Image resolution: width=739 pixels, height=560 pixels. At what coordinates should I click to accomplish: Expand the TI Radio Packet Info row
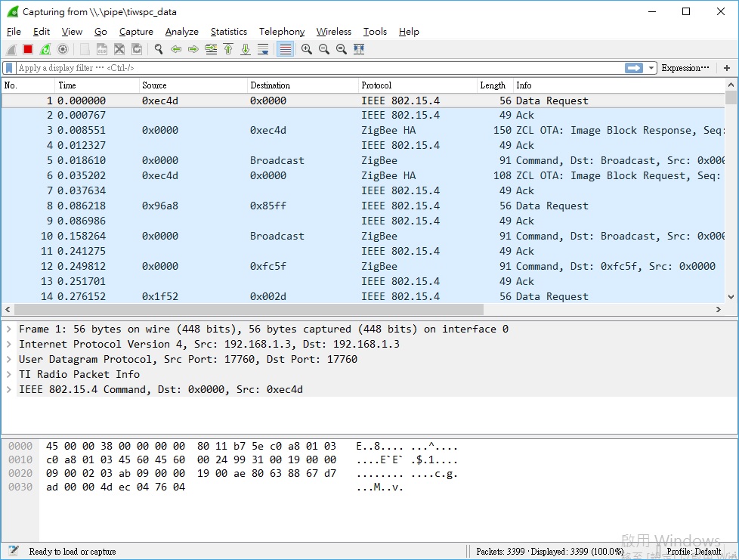coord(9,374)
